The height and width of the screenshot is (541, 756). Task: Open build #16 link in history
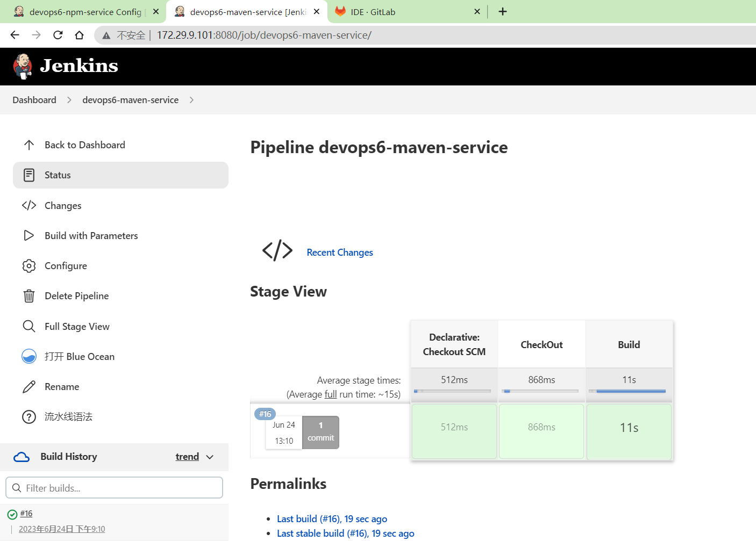coord(26,514)
